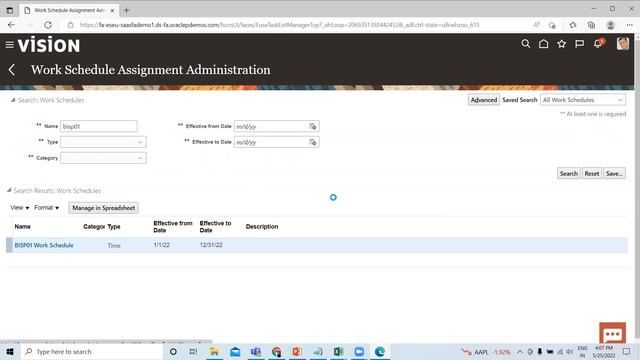Open the Windows notification center icon
Viewport: 640px width, 360px height.
coord(627,351)
